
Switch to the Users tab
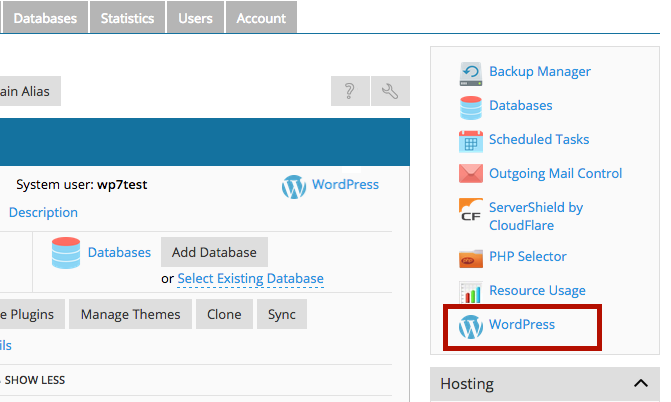pos(195,17)
